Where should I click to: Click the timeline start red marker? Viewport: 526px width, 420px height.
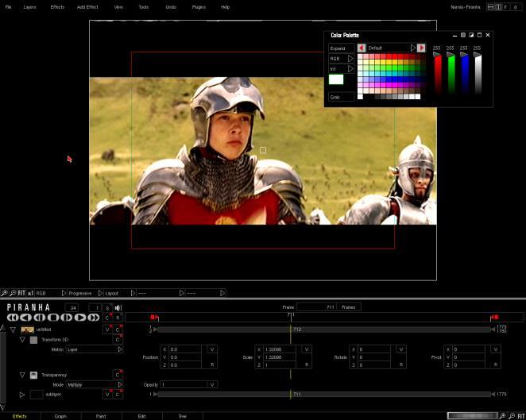tap(153, 317)
